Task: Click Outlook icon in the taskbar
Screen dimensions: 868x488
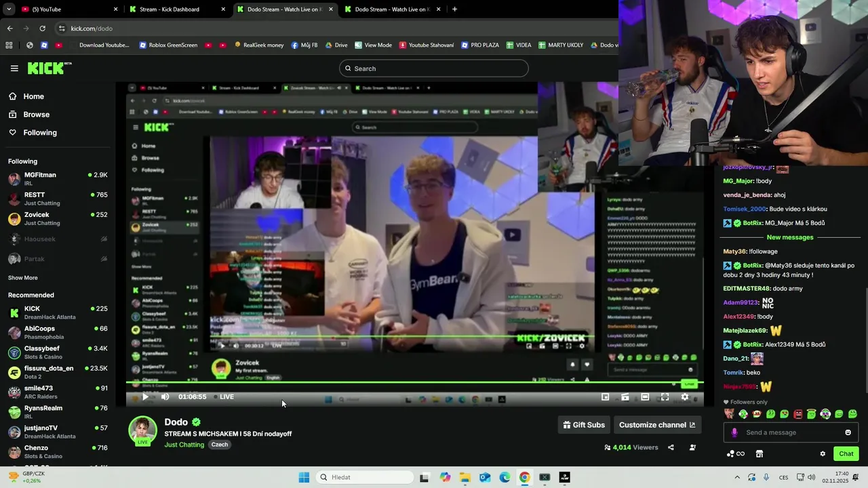Action: pyautogui.click(x=485, y=477)
